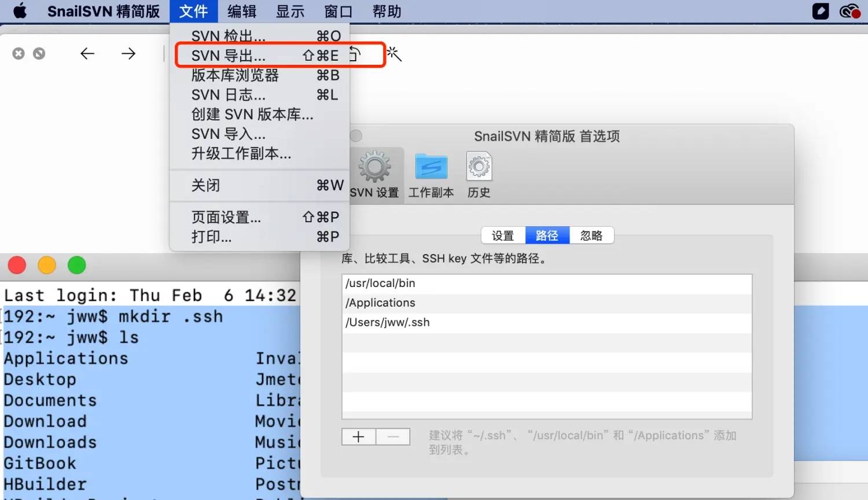Open the 窗口 menu

pyautogui.click(x=339, y=11)
